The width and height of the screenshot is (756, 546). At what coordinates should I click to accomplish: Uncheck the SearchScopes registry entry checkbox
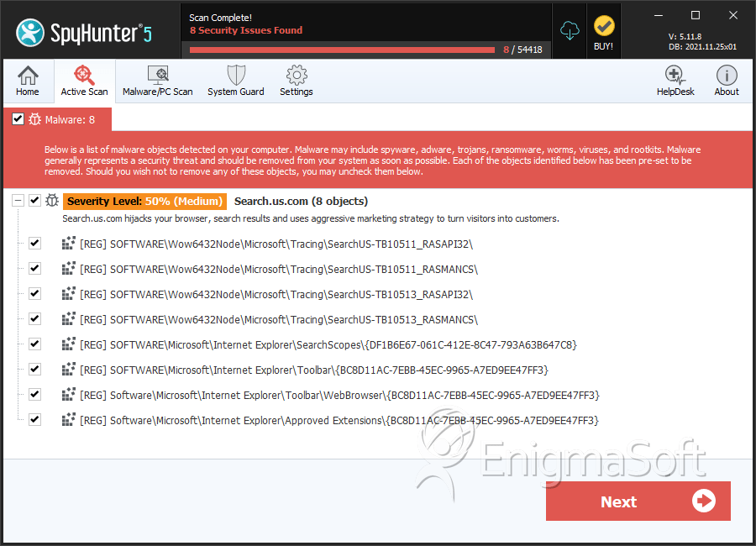(34, 344)
